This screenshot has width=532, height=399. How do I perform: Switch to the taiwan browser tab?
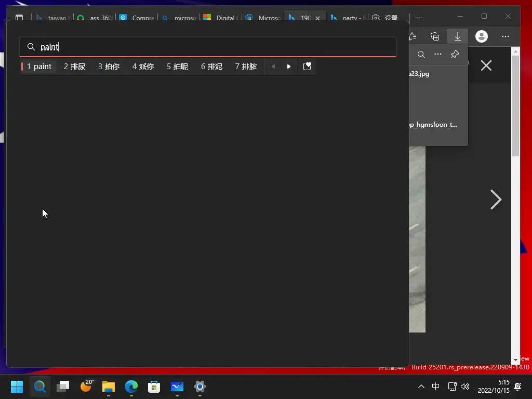click(x=54, y=18)
